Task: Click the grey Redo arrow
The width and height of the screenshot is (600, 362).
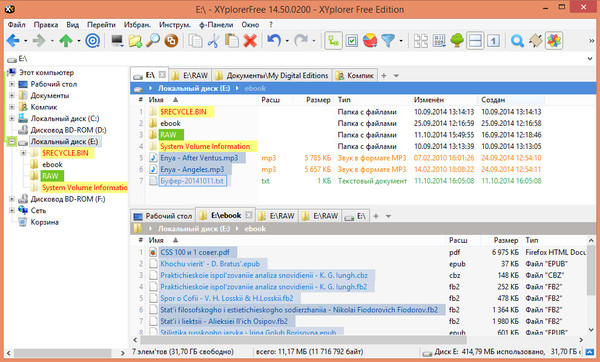Action: coord(301,40)
